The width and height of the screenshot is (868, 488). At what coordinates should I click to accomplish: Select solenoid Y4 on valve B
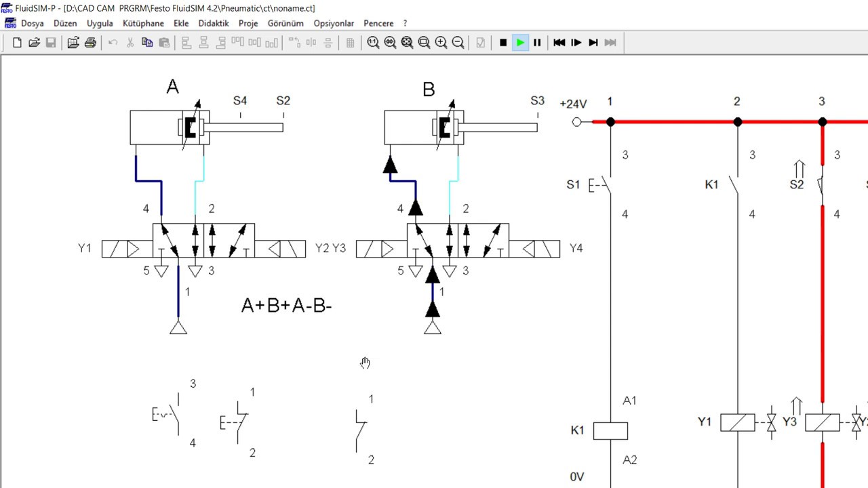pos(534,249)
